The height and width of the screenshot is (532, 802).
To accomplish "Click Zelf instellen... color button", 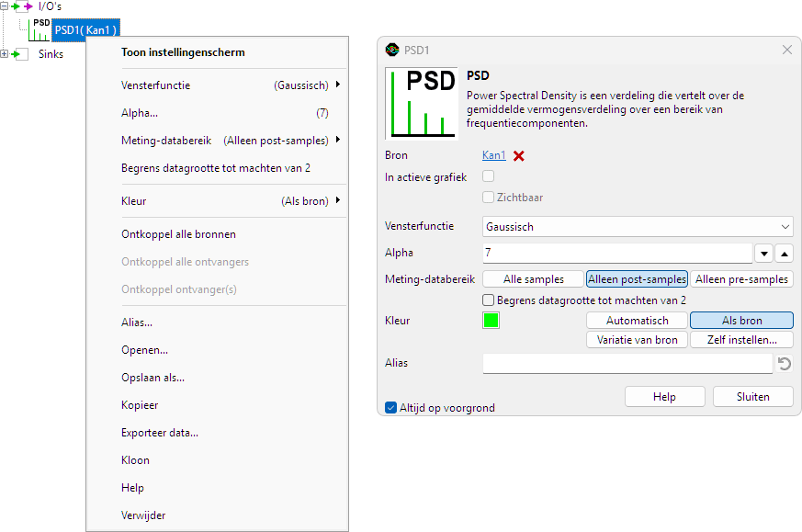I will (741, 340).
